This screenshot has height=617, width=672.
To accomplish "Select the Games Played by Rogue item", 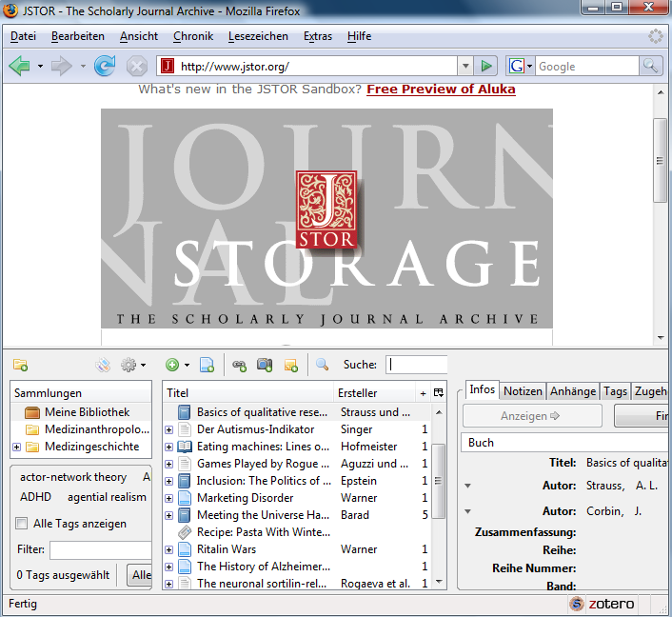I will point(263,464).
